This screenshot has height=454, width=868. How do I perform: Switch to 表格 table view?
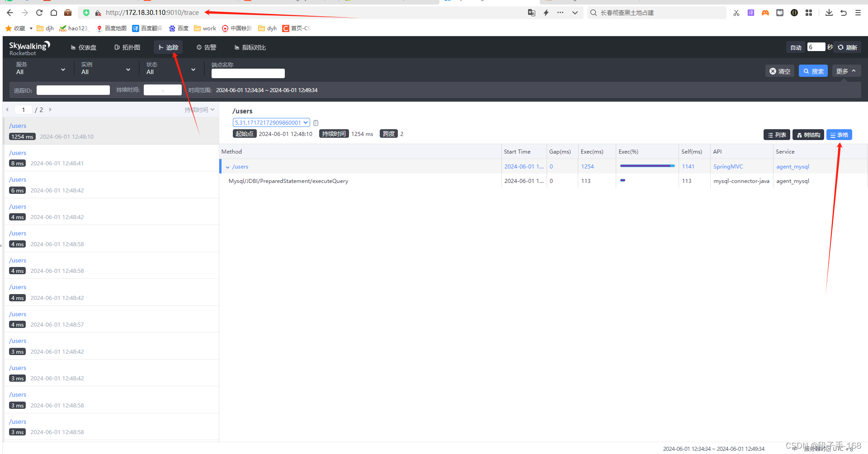coord(839,135)
